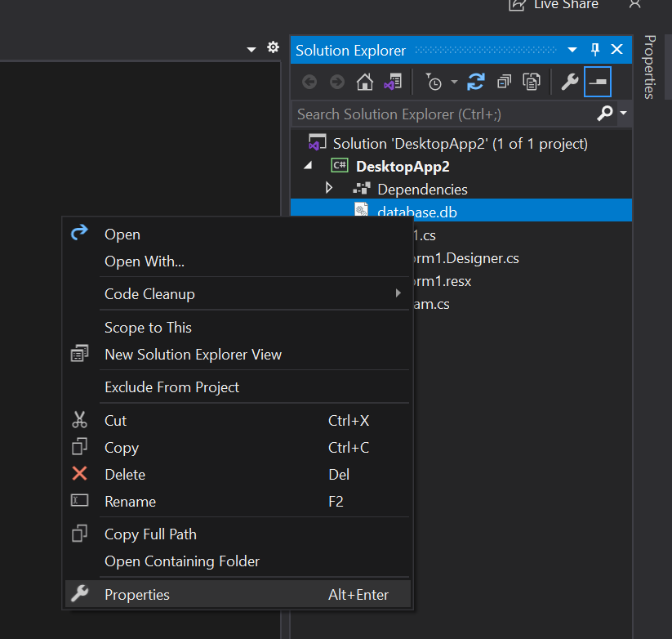Select Solution 'DesktopApp2' node
The image size is (672, 639).
tap(461, 144)
